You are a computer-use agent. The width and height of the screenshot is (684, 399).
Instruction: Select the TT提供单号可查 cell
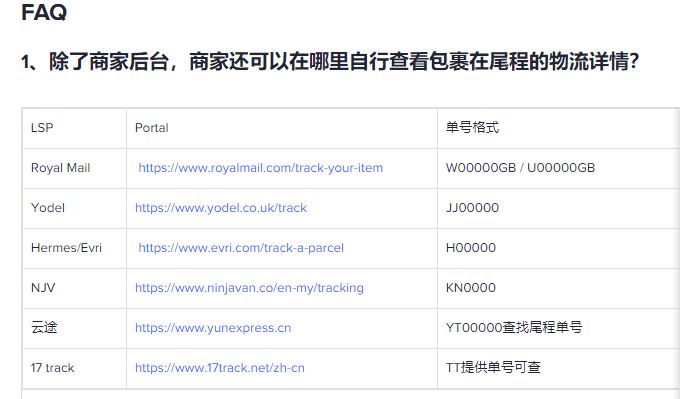558,368
